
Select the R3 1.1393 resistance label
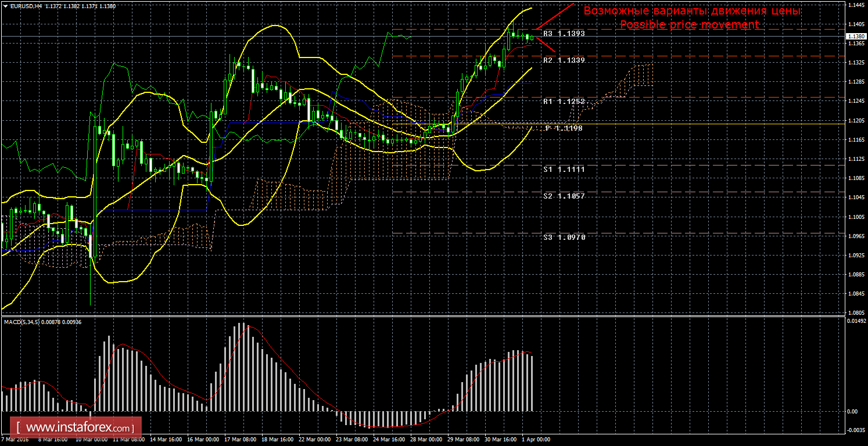pyautogui.click(x=564, y=34)
